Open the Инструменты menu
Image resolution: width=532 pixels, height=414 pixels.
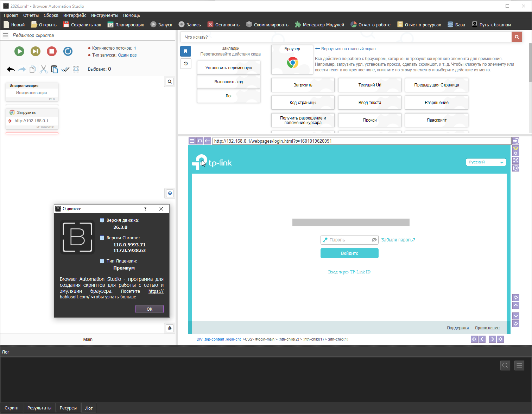click(x=104, y=15)
